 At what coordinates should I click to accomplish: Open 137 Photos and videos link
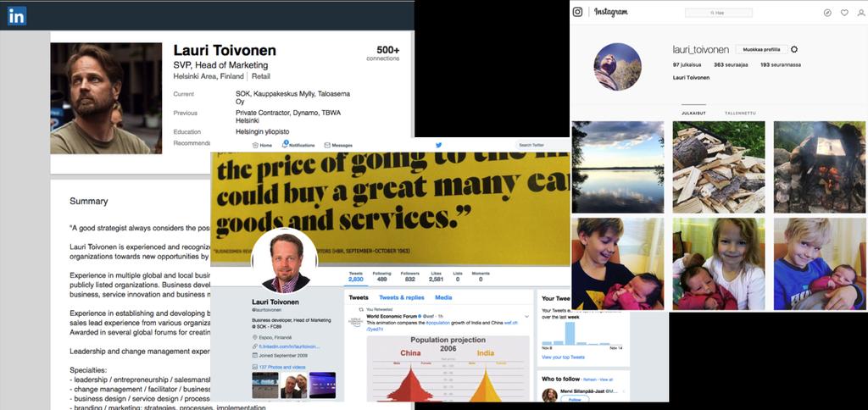278,367
